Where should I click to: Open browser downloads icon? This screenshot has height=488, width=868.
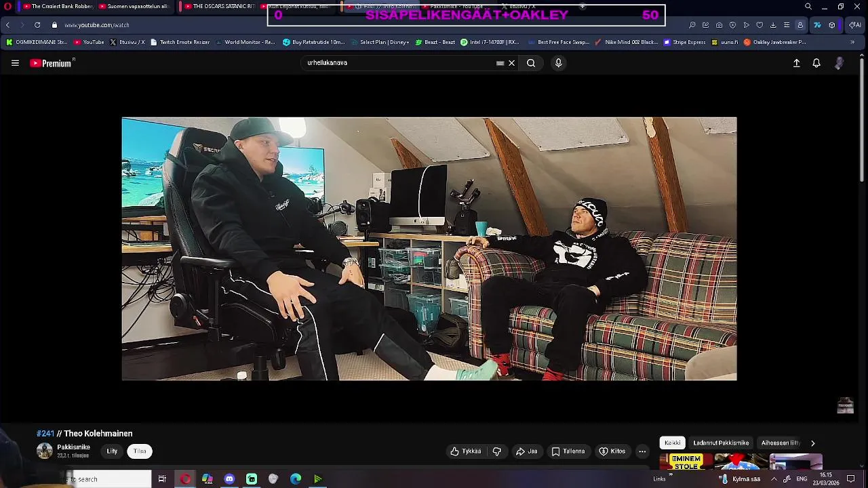coord(773,25)
